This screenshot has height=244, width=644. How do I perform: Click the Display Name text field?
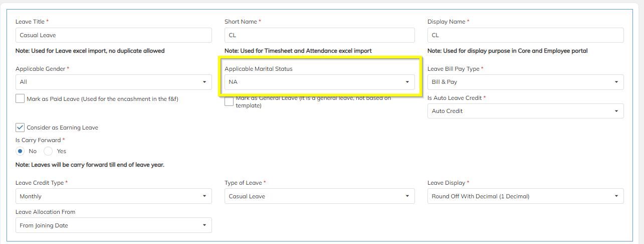point(525,35)
